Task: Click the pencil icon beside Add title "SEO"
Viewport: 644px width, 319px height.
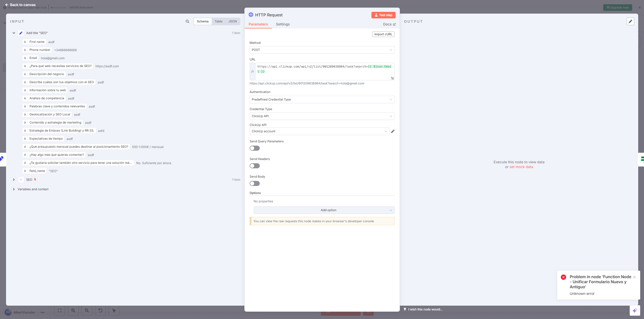Action: [x=21, y=33]
